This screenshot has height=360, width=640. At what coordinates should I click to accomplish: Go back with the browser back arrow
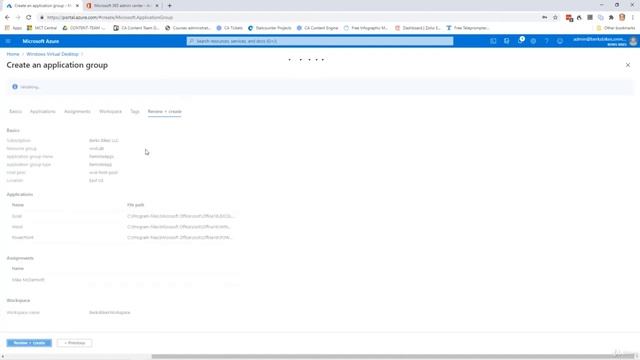click(7, 18)
